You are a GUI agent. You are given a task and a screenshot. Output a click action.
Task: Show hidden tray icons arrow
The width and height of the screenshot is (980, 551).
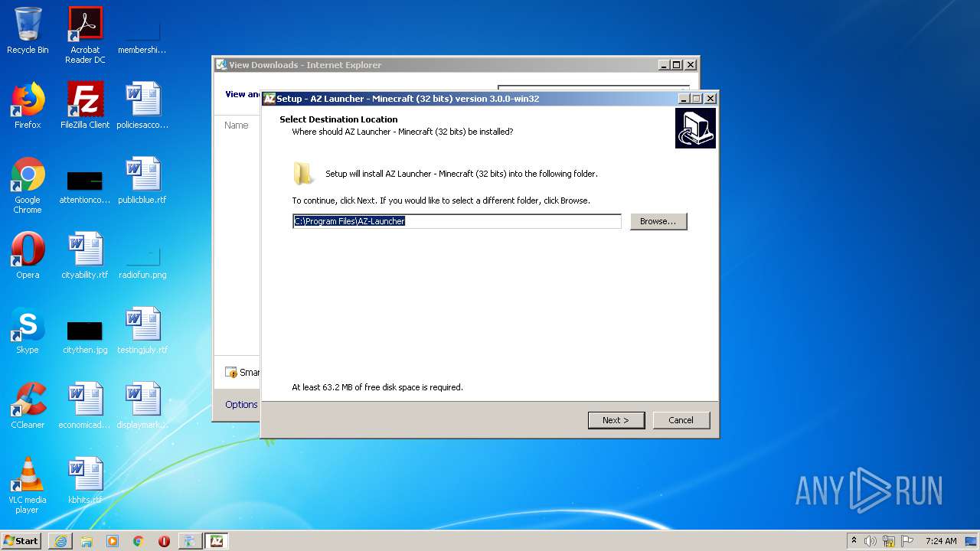pos(854,540)
